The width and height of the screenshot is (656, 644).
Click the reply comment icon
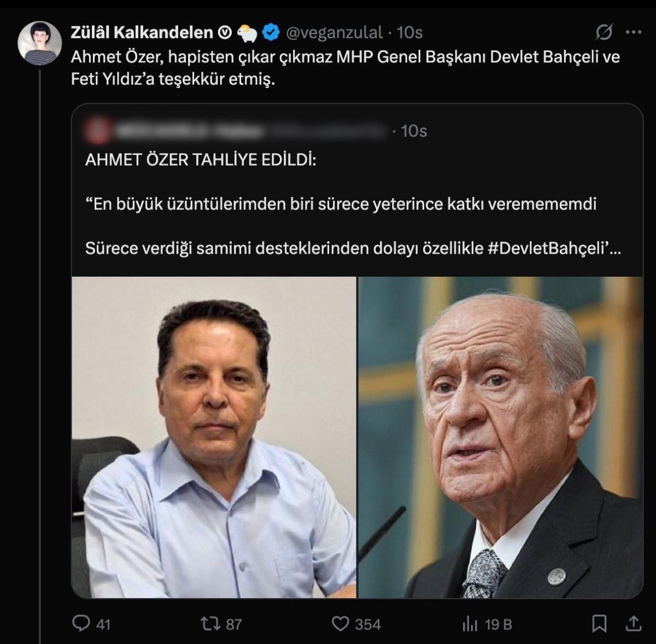click(x=81, y=623)
